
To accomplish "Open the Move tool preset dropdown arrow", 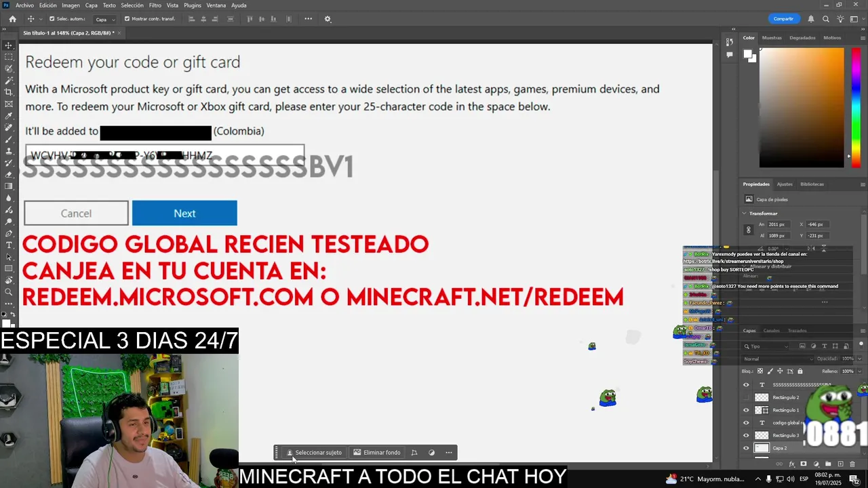I will tap(41, 19).
